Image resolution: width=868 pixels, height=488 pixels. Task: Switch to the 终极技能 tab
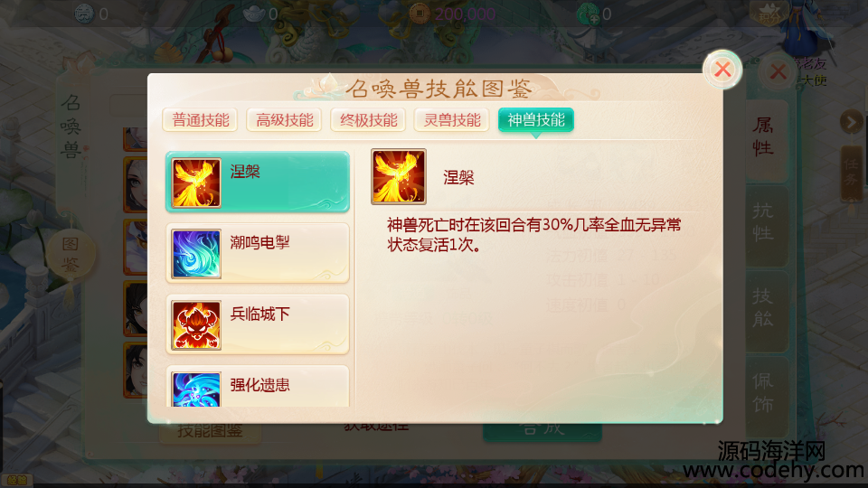tap(369, 120)
